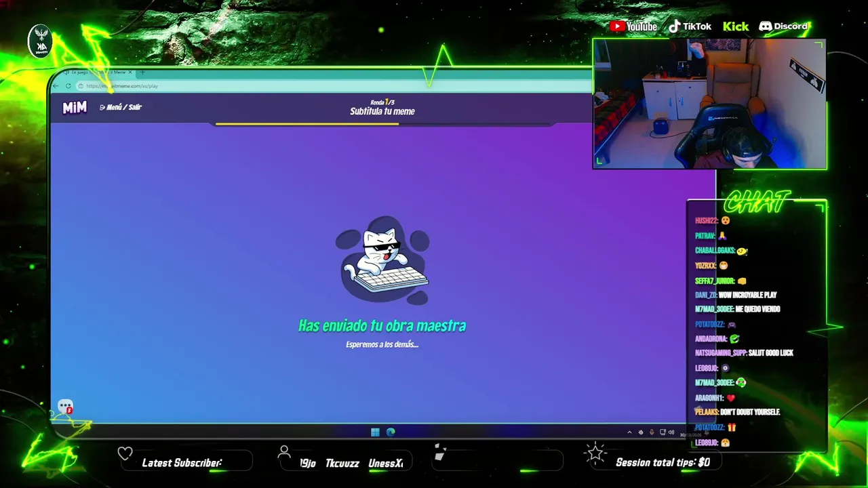Click the Discord logo in overlay

click(783, 26)
